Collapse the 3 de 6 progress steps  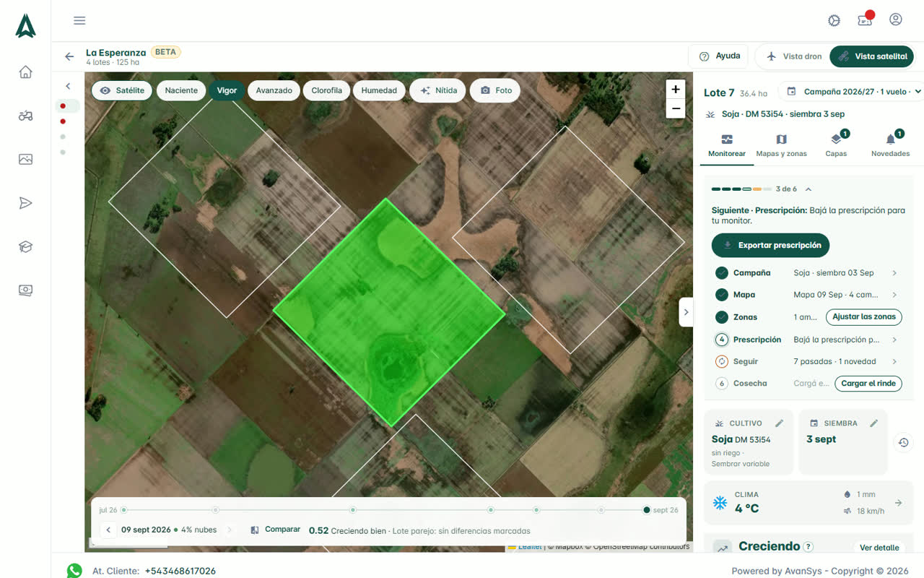pyautogui.click(x=808, y=189)
